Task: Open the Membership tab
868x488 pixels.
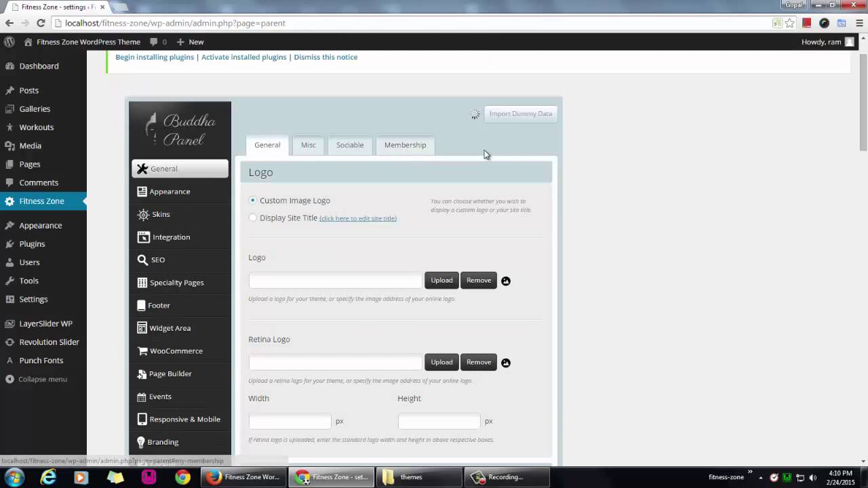Action: [x=406, y=145]
